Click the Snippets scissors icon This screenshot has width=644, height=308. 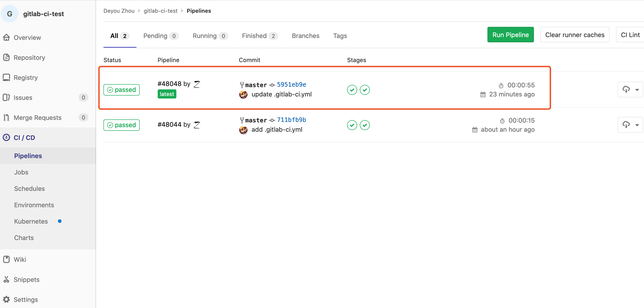click(7, 279)
